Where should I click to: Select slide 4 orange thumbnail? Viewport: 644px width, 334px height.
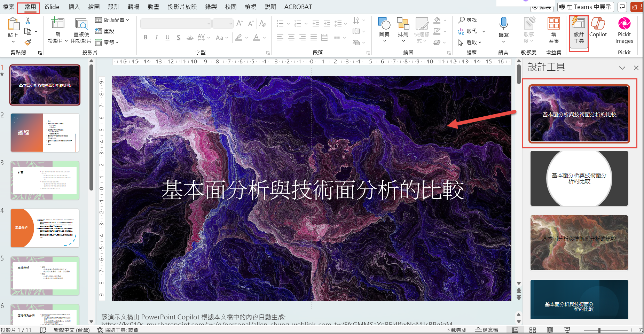tap(45, 228)
